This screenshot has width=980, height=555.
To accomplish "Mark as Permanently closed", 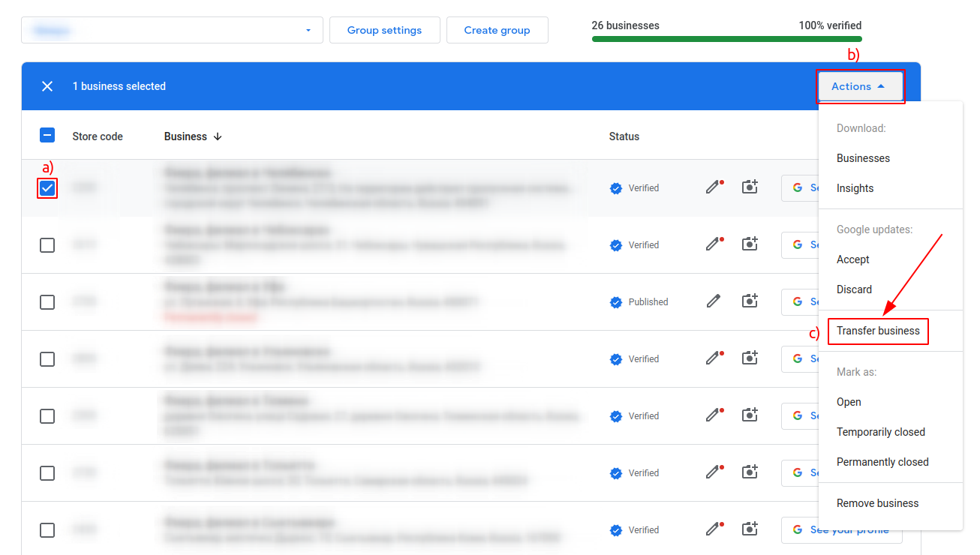I will [890, 462].
